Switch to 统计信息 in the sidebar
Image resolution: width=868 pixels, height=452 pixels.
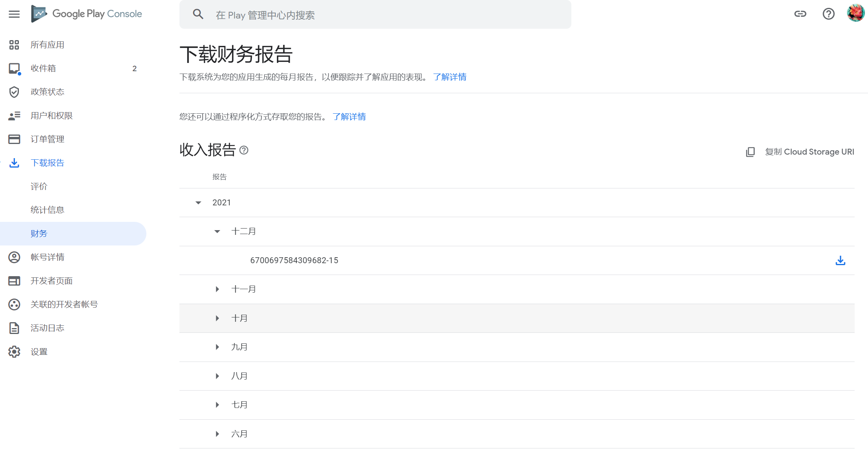coord(47,209)
